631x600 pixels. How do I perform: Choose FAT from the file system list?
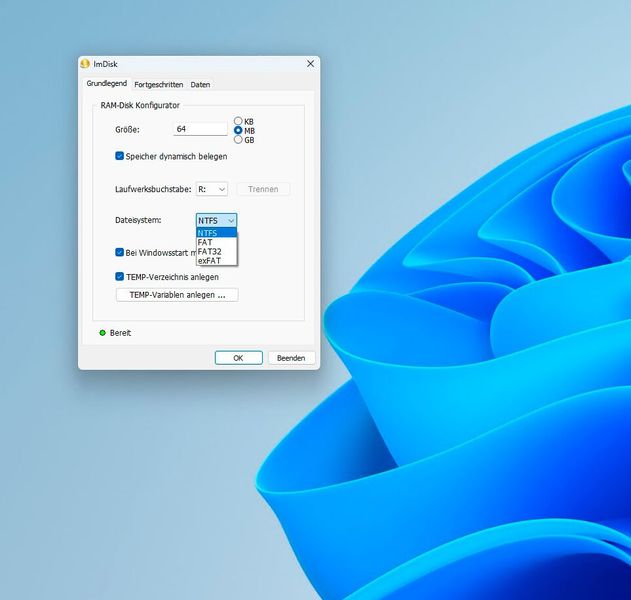pos(217,242)
